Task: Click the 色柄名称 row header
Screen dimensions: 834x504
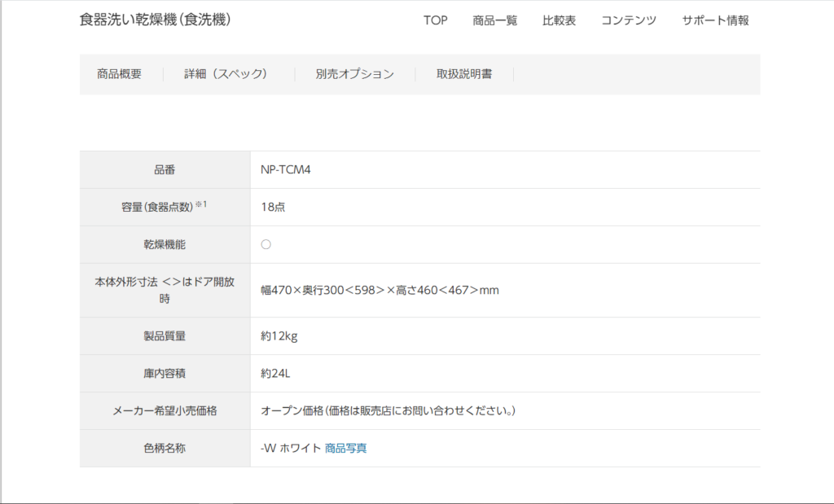Action: tap(165, 448)
